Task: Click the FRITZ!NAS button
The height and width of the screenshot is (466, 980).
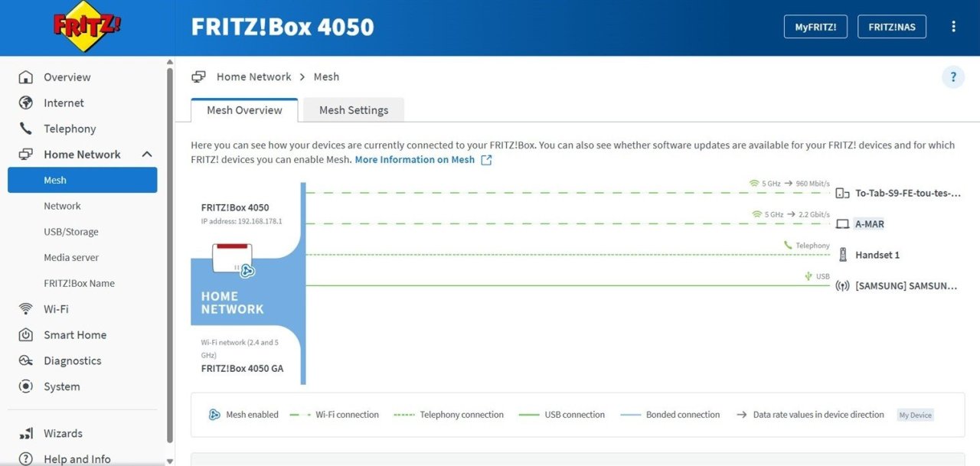Action: point(892,27)
